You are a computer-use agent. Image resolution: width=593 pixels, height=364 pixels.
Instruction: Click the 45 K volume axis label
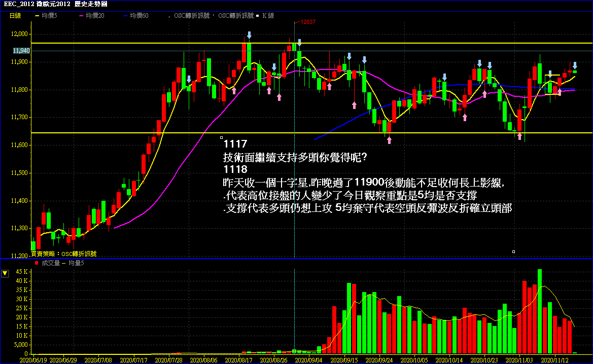pyautogui.click(x=21, y=272)
